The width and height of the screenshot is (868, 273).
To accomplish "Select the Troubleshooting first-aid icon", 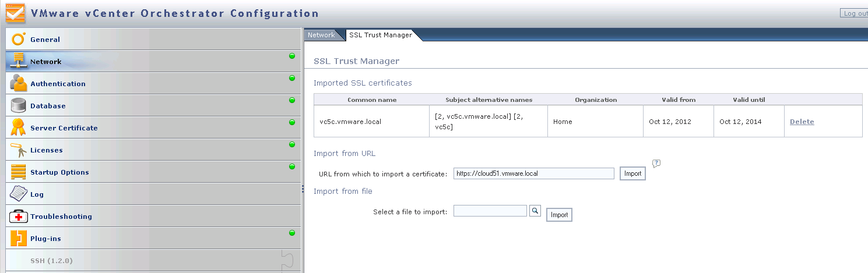I will [19, 216].
